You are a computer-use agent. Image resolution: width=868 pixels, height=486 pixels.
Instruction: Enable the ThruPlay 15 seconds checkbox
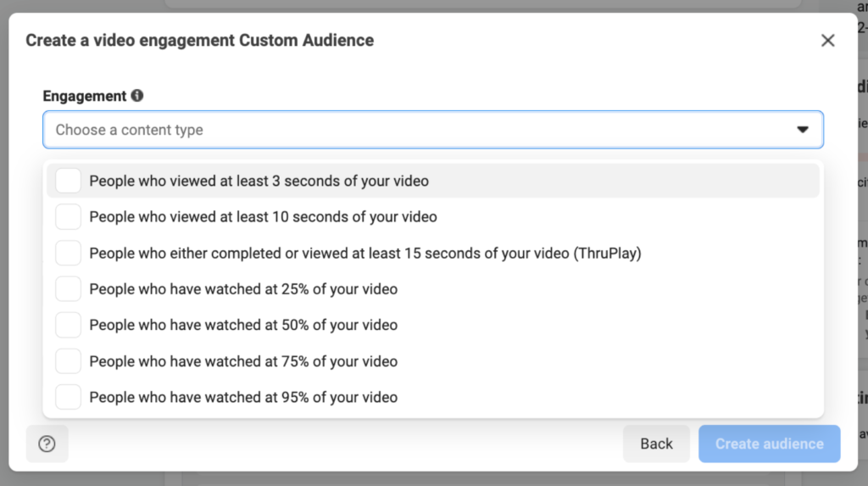click(68, 253)
